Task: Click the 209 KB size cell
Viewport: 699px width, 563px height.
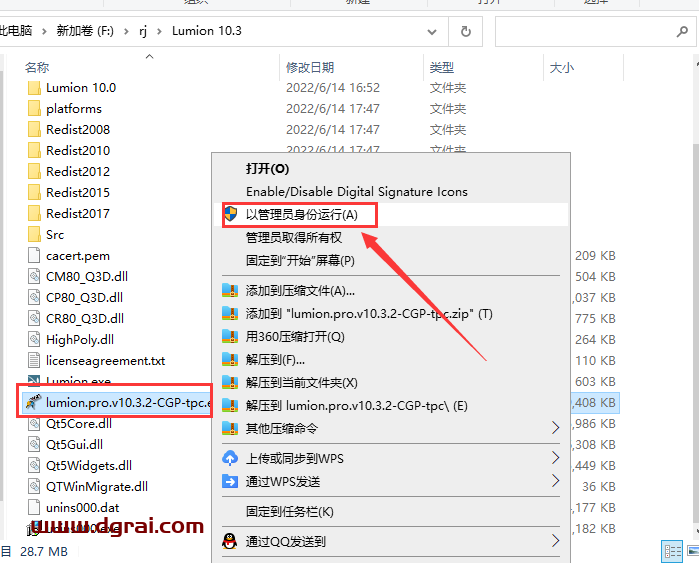Action: (595, 255)
